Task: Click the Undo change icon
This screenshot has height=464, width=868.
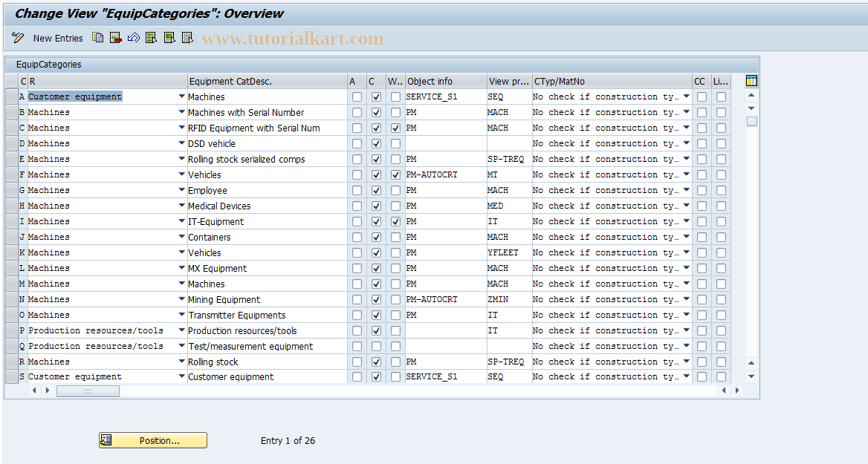Action: click(x=133, y=38)
